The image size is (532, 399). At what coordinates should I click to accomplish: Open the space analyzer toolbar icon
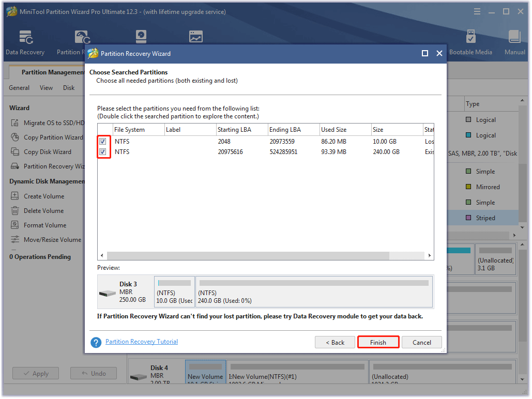(196, 37)
